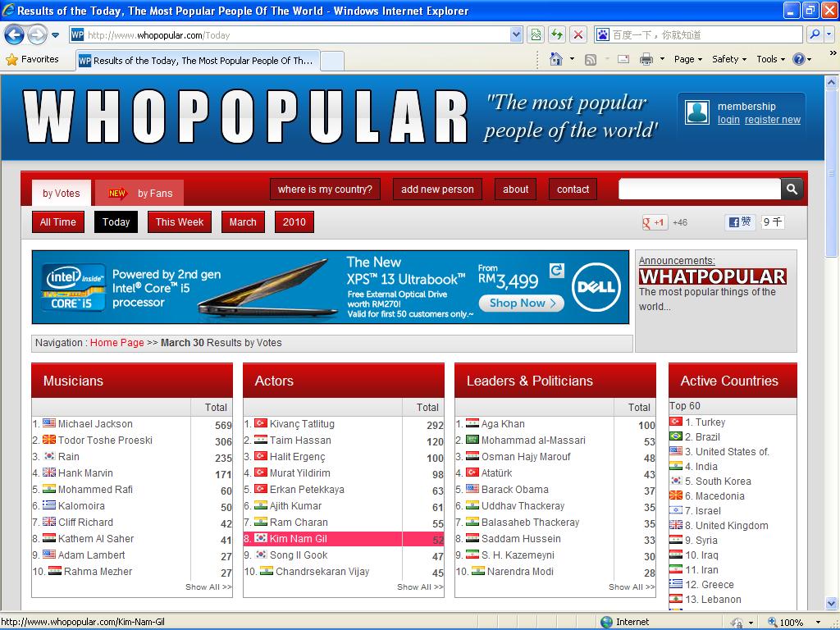Click the register new link

772,120
